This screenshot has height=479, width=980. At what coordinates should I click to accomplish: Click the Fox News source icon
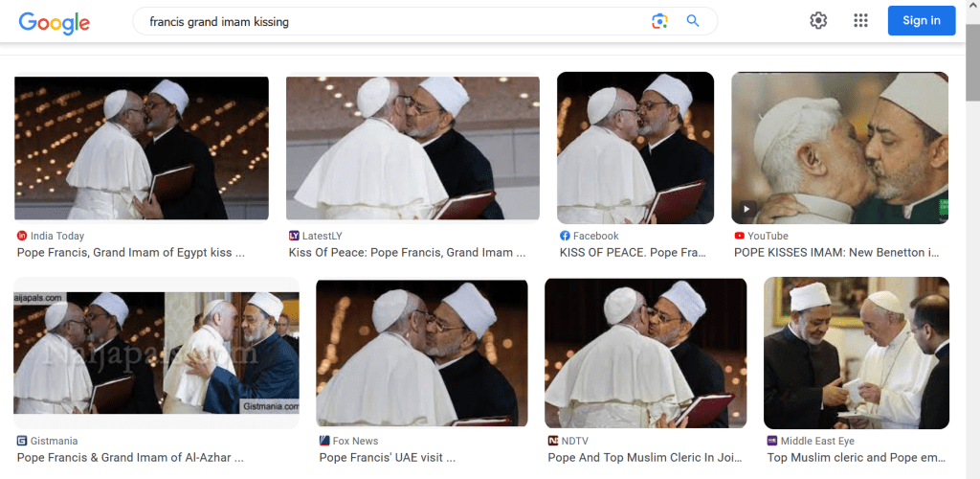[324, 441]
